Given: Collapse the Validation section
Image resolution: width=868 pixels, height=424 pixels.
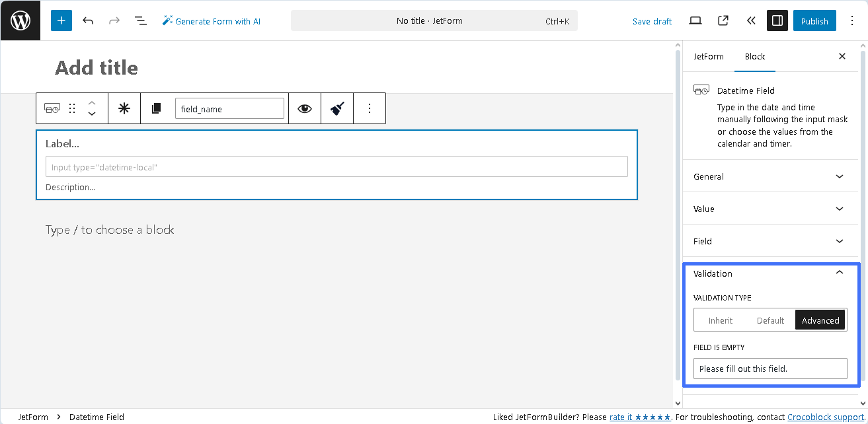Looking at the screenshot, I should click(x=769, y=273).
